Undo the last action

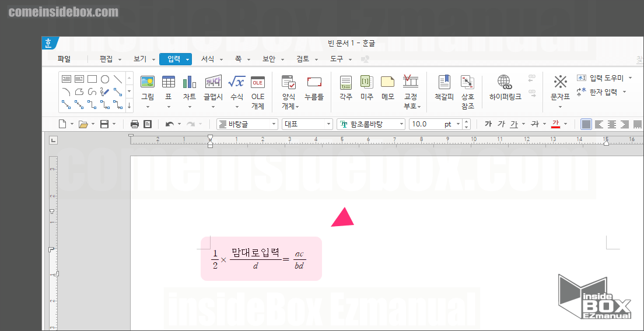(170, 124)
